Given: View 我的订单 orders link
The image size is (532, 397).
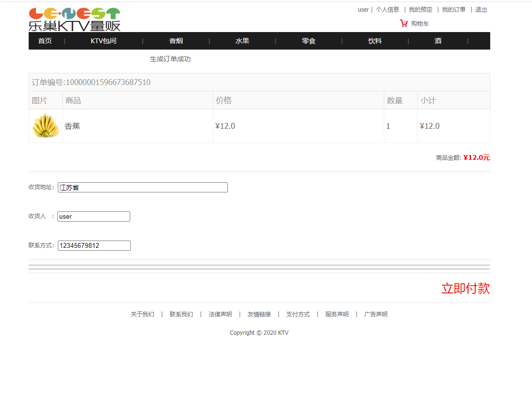Looking at the screenshot, I should (x=453, y=10).
